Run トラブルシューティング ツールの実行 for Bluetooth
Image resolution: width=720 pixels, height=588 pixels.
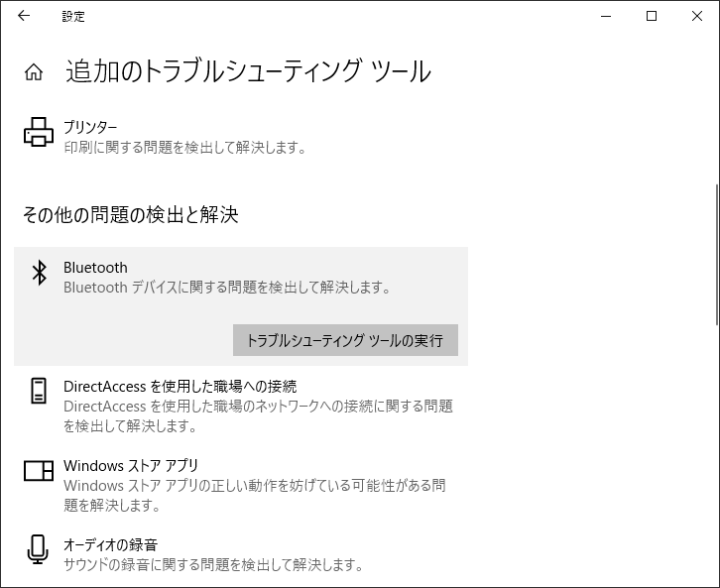pos(345,340)
